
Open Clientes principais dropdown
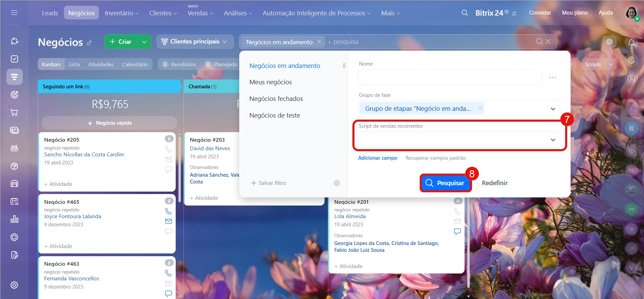tap(195, 42)
